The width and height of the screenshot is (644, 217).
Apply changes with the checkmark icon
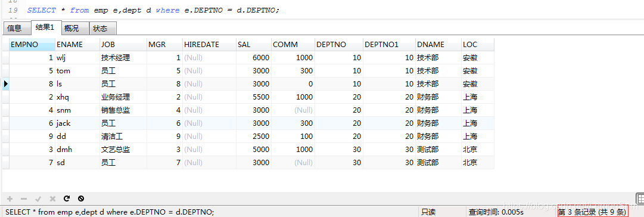click(x=38, y=199)
